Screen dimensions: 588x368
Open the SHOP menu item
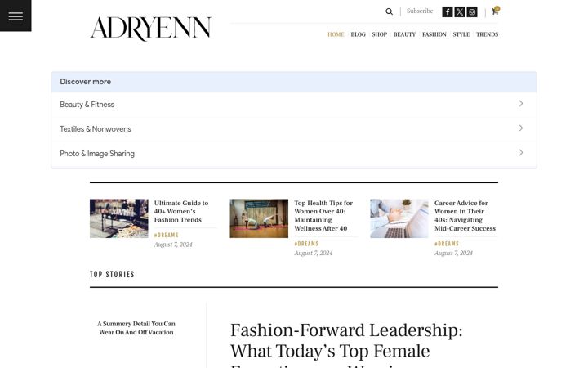click(x=380, y=34)
